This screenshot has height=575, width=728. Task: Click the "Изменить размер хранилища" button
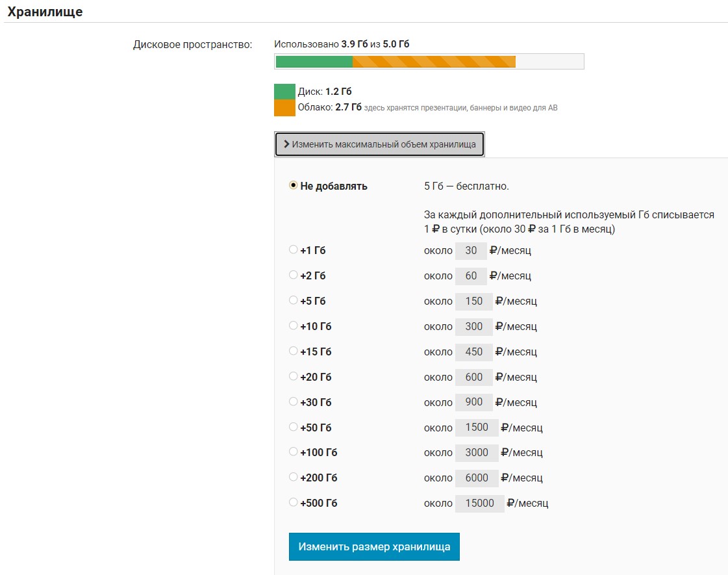point(374,546)
